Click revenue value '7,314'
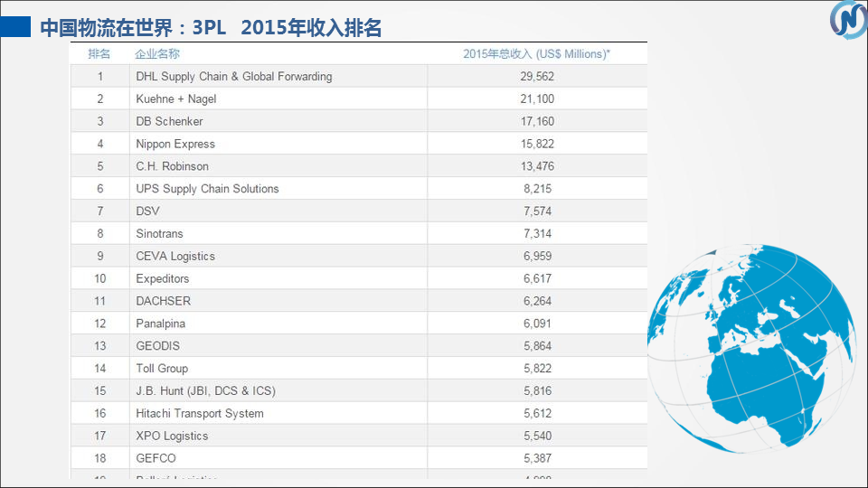The width and height of the screenshot is (868, 488). (537, 233)
